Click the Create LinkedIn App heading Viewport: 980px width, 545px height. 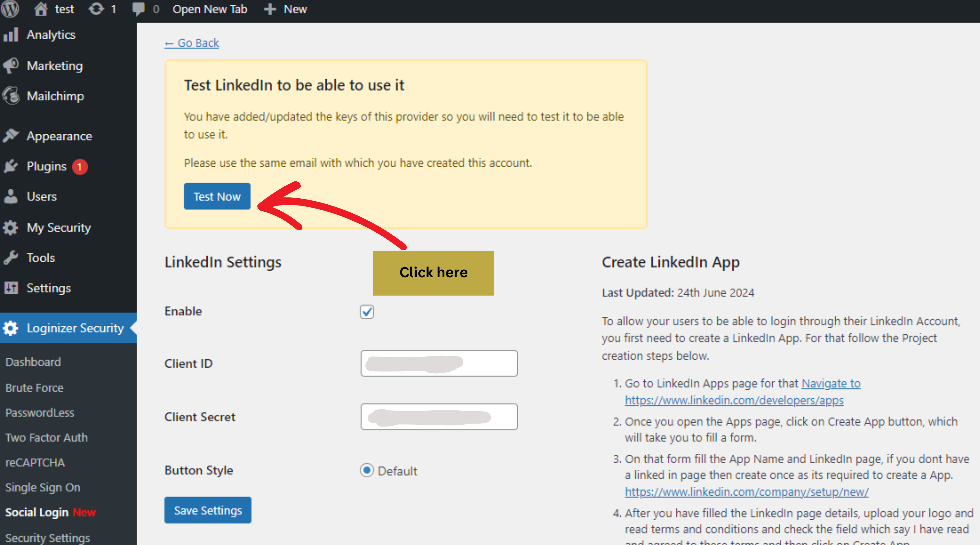pyautogui.click(x=671, y=262)
